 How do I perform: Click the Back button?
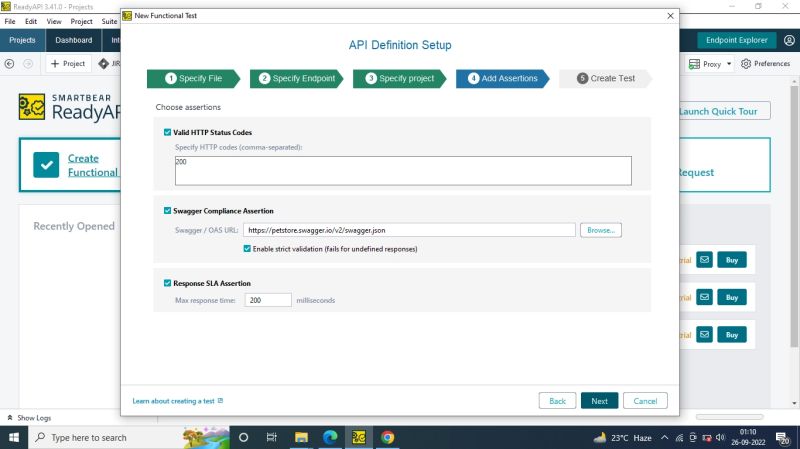(557, 401)
